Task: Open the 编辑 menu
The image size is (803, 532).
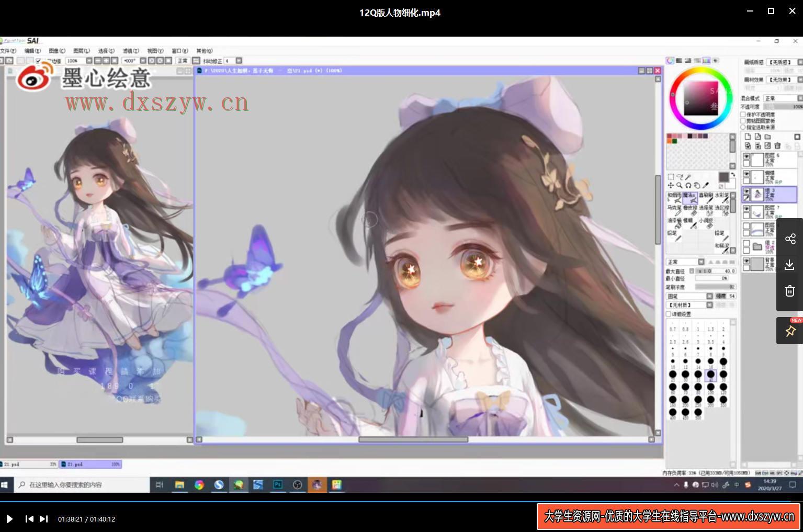Action: (x=33, y=51)
